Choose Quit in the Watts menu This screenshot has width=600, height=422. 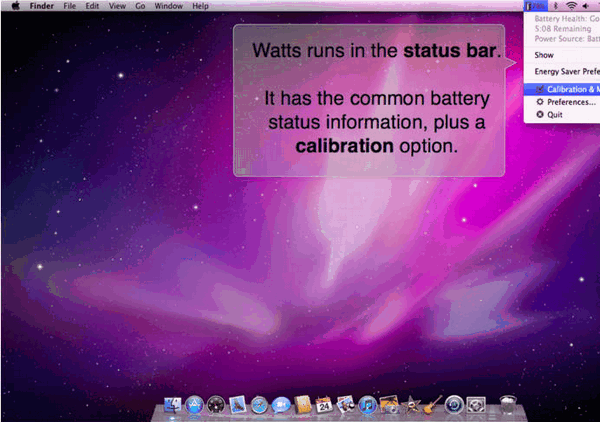[562, 114]
